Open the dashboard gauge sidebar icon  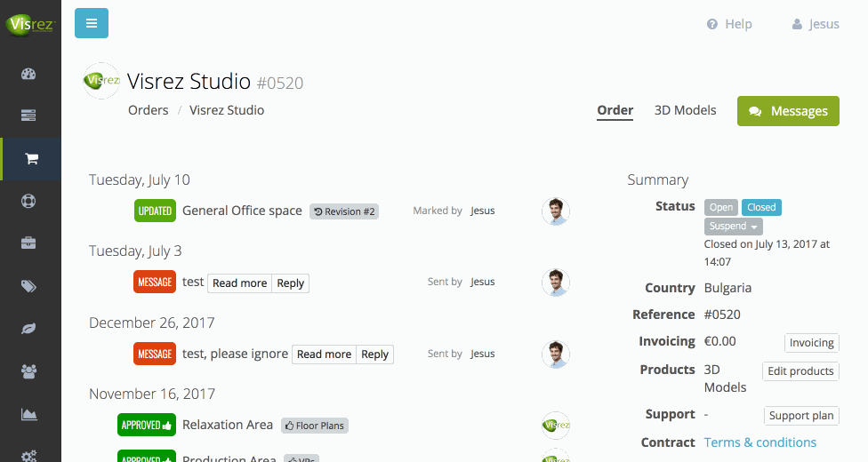[28, 74]
